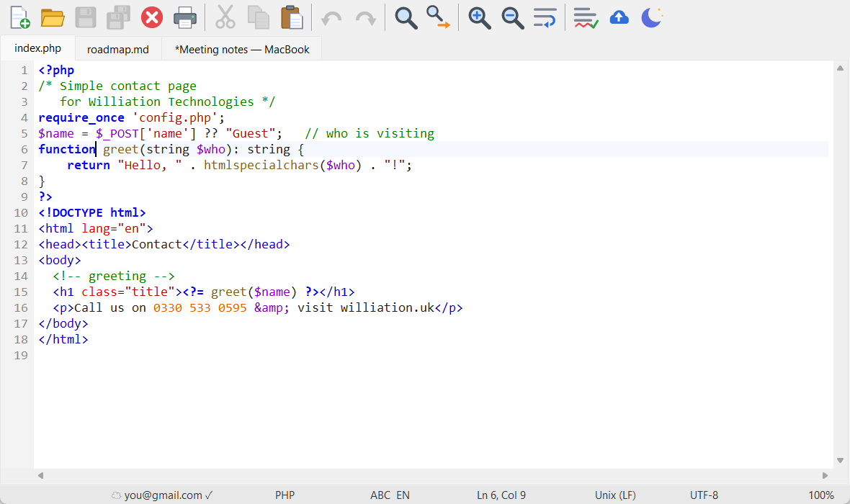Click htmlspecialchars on line 7
Viewport: 850px width, 504px height.
pyautogui.click(x=261, y=166)
